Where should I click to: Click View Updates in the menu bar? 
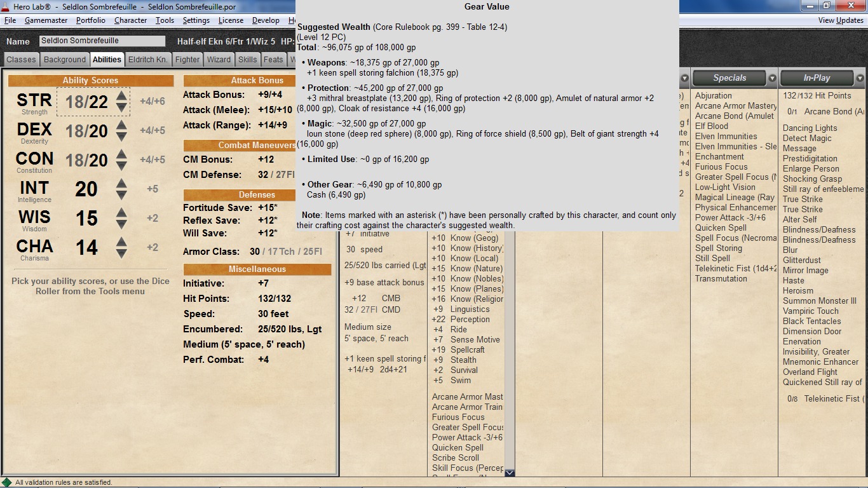[840, 20]
